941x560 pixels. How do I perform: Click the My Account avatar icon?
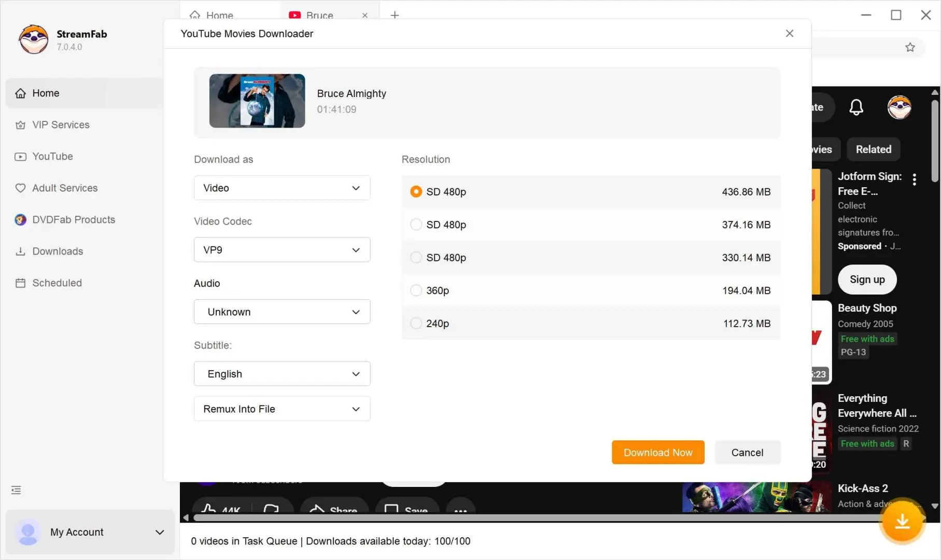pyautogui.click(x=28, y=532)
